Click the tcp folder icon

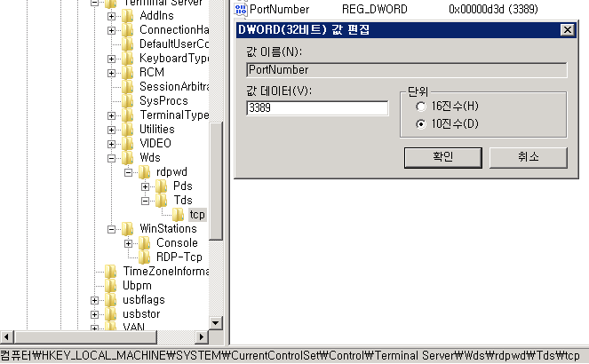pyautogui.click(x=179, y=215)
